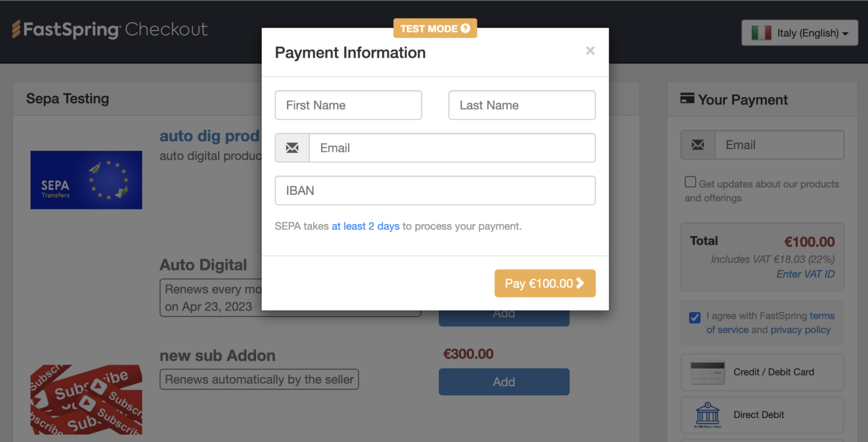Image resolution: width=868 pixels, height=442 pixels.
Task: Click the Italy flag icon
Action: coord(763,33)
